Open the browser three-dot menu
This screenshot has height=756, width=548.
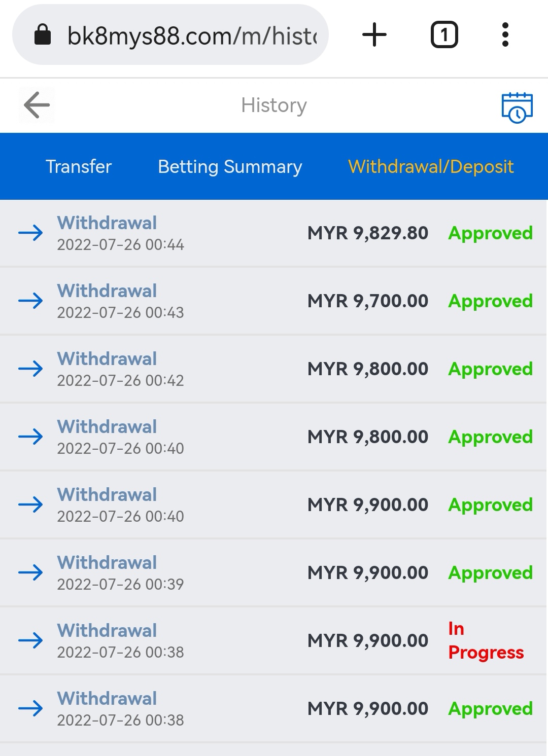click(x=505, y=35)
